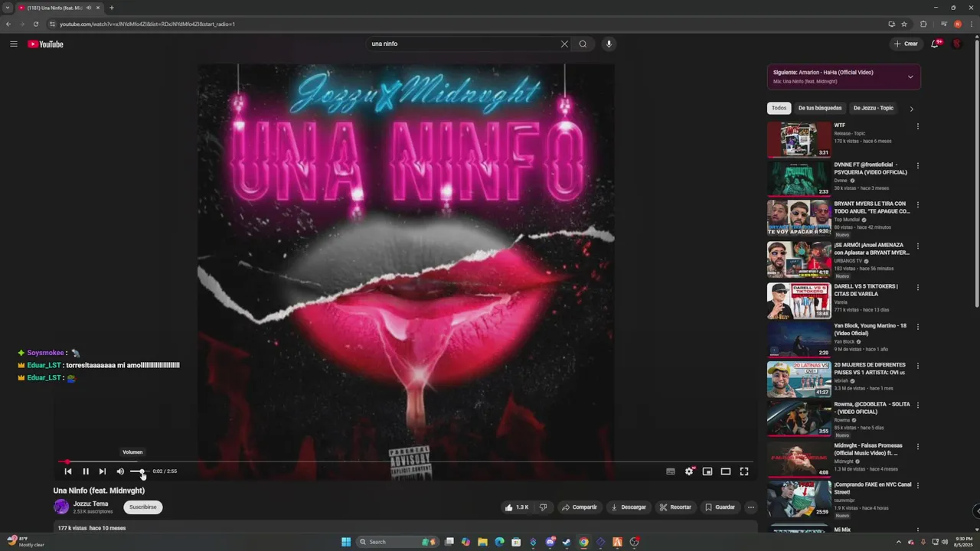Open the Jozzu: Tema channel name
980x551 pixels.
tap(90, 504)
